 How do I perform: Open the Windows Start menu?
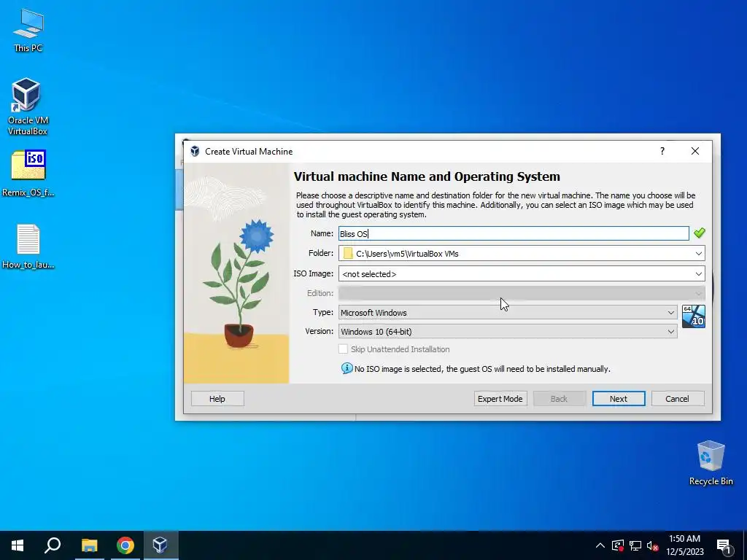(18, 545)
